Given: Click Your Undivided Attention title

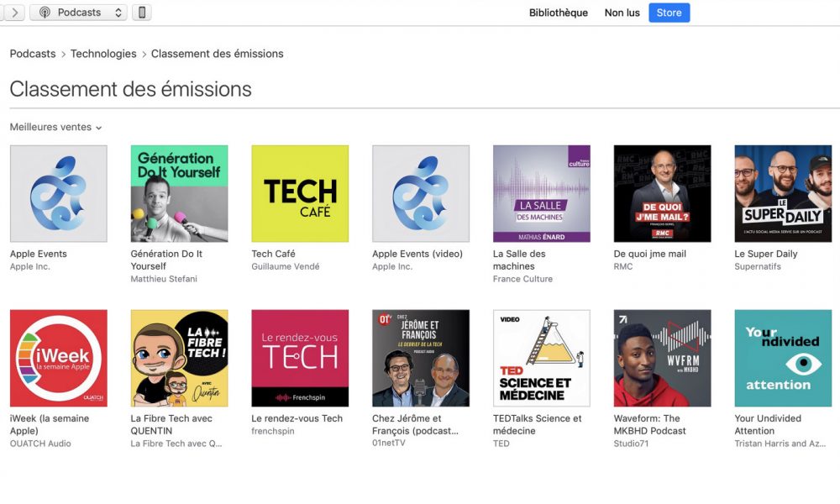Looking at the screenshot, I should tap(768, 424).
